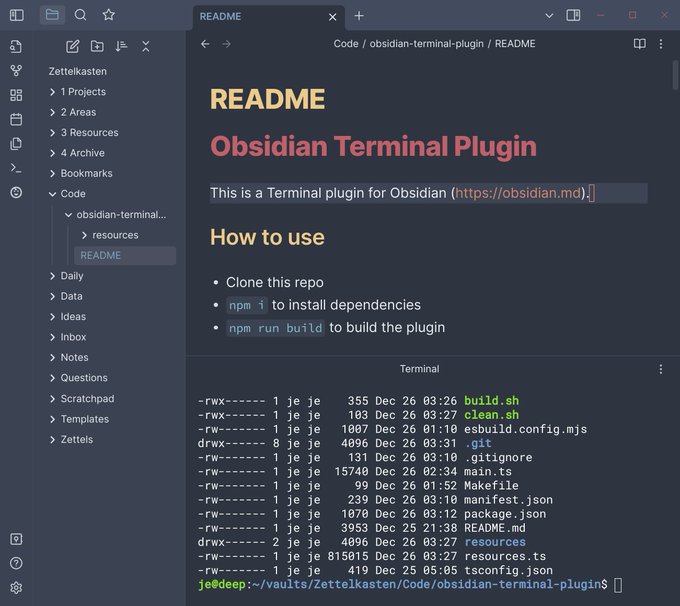The image size is (680, 606).
Task: Switch to reading view
Action: [x=640, y=44]
